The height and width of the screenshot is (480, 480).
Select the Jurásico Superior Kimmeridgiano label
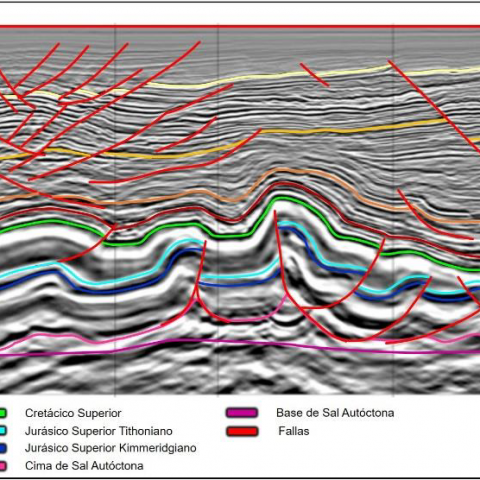click(110, 448)
